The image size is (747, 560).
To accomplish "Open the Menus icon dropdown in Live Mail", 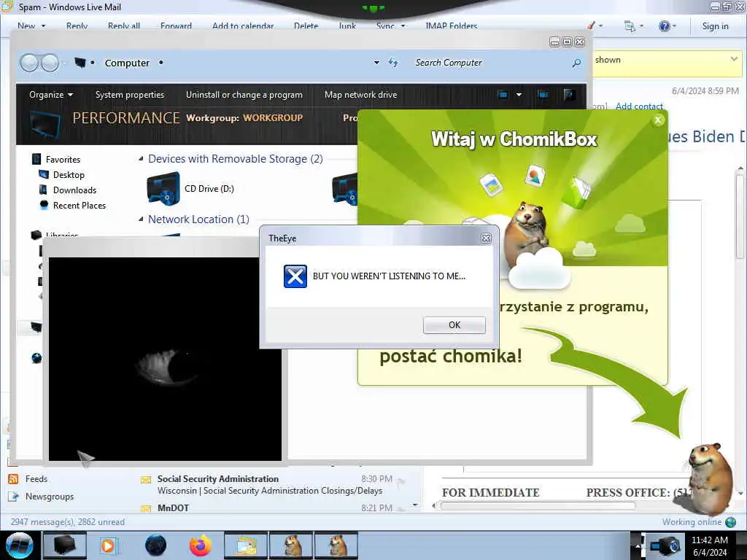I will [634, 26].
